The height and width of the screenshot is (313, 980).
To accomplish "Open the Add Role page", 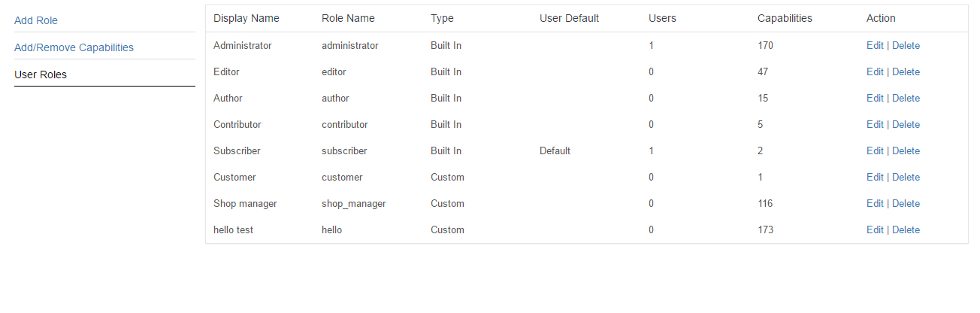I will pyautogui.click(x=36, y=20).
